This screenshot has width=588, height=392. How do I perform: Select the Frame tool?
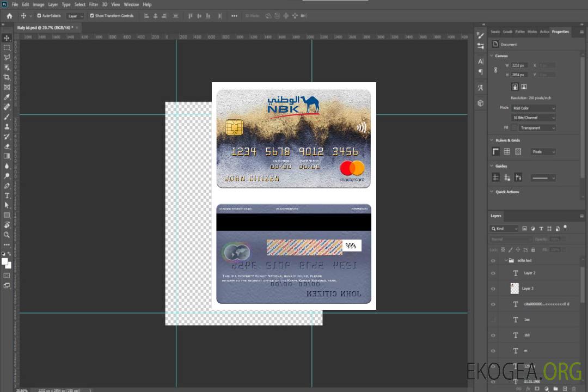7,87
